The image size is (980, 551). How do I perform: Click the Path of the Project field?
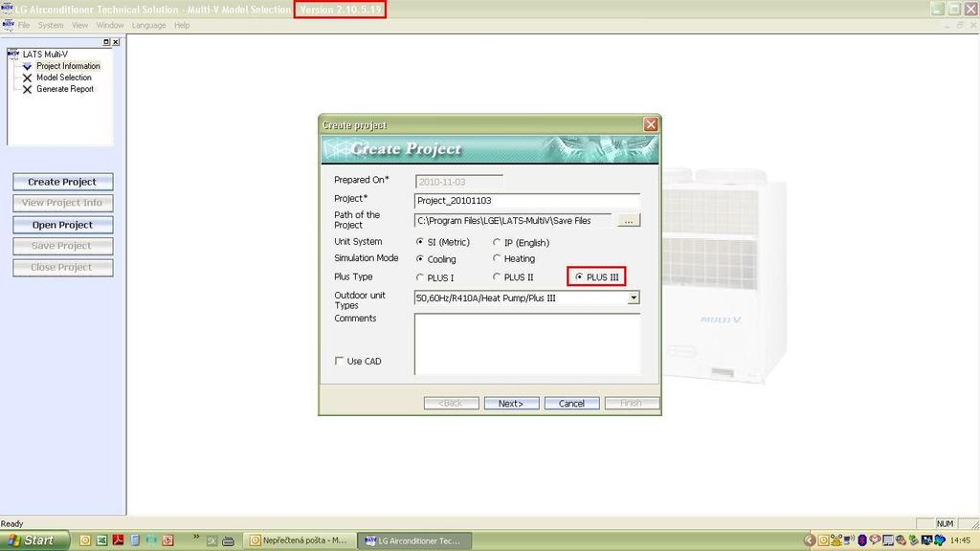click(514, 221)
